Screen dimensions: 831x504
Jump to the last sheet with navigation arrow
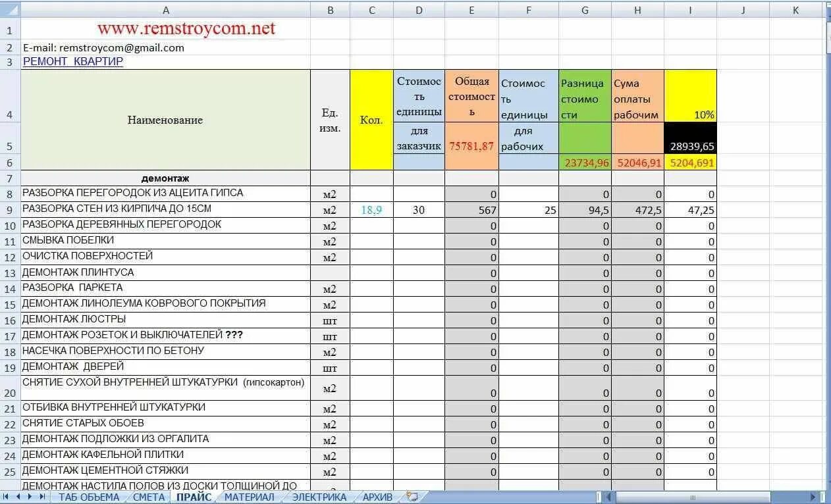[43, 497]
